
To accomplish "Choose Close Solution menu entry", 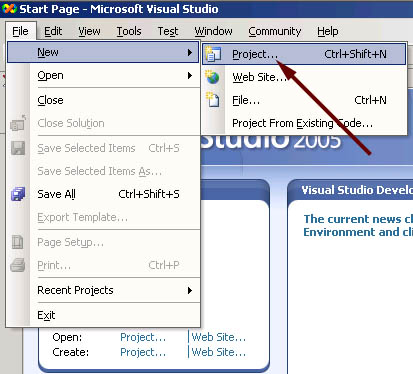I will point(103,123).
